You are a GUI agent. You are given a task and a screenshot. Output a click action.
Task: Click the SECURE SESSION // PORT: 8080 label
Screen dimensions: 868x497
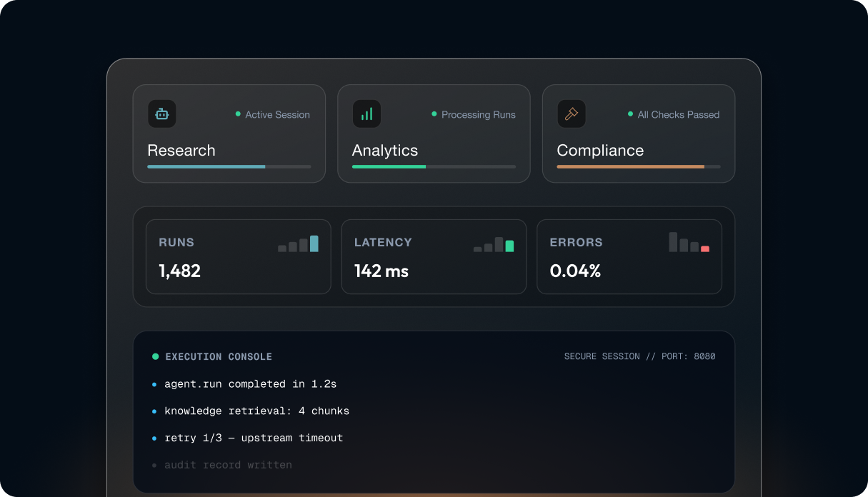tap(640, 356)
